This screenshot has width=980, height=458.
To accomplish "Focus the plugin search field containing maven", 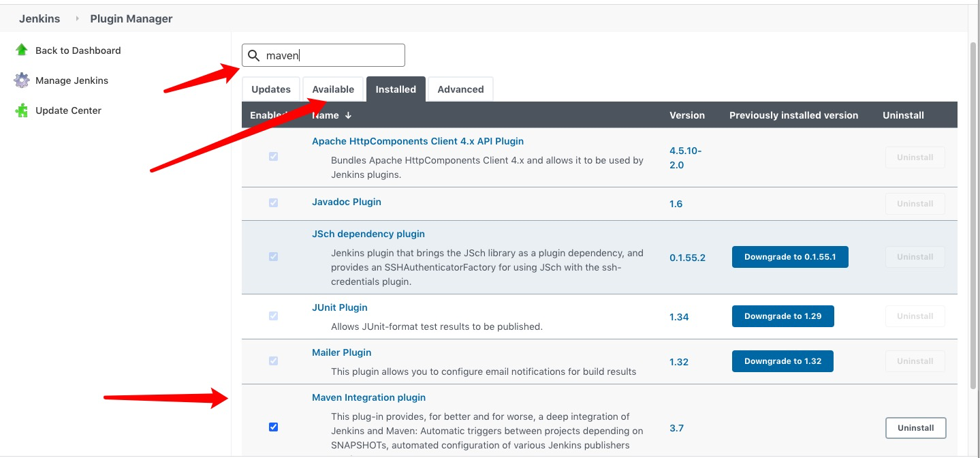I will 323,55.
